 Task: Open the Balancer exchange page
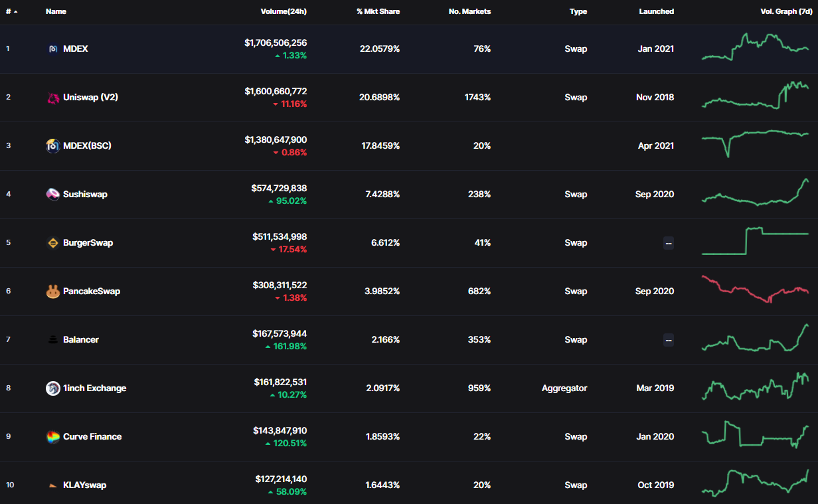pos(81,340)
